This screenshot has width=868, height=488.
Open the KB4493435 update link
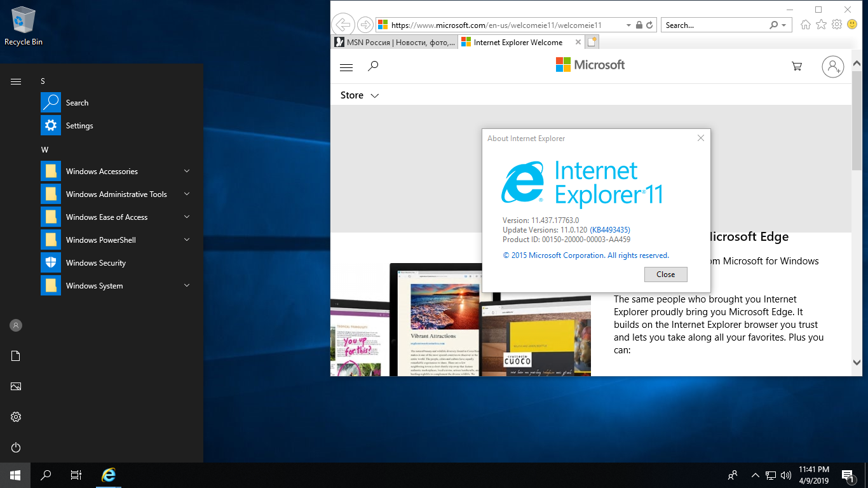[610, 230]
